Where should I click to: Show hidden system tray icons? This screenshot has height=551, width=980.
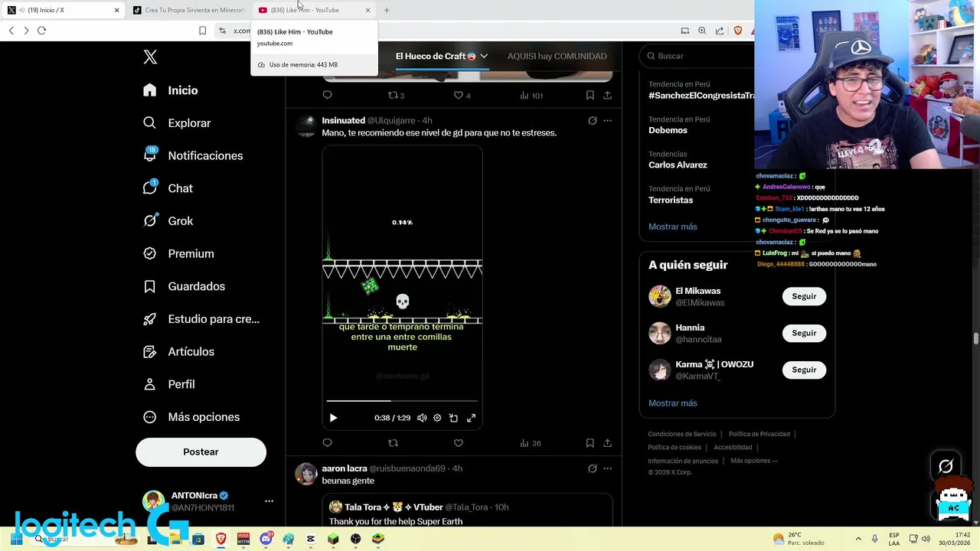point(857,539)
